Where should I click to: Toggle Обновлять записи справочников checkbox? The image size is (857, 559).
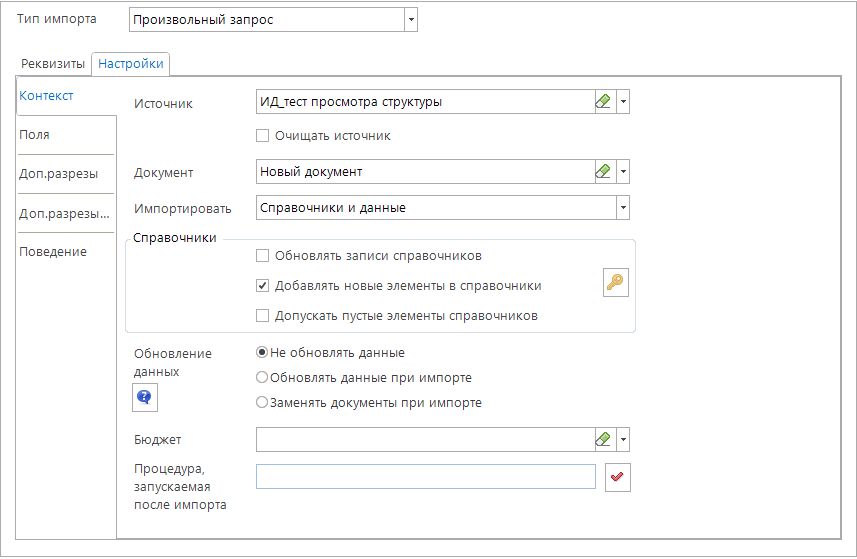click(x=263, y=255)
